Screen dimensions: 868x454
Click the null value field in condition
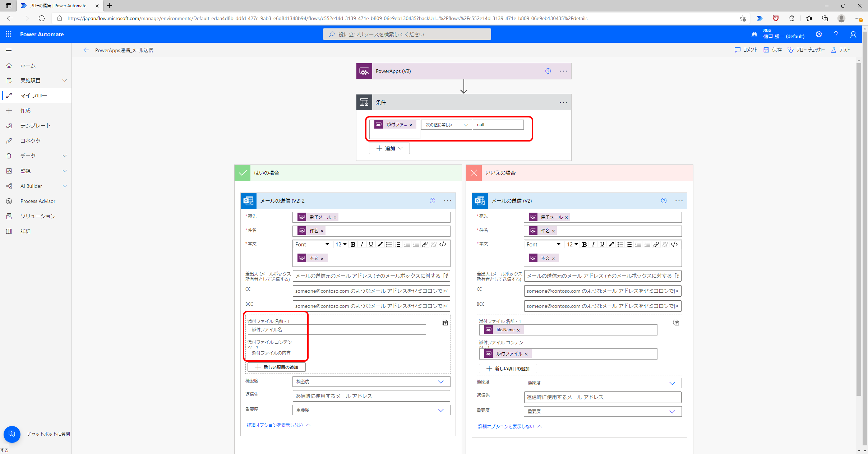click(x=498, y=125)
